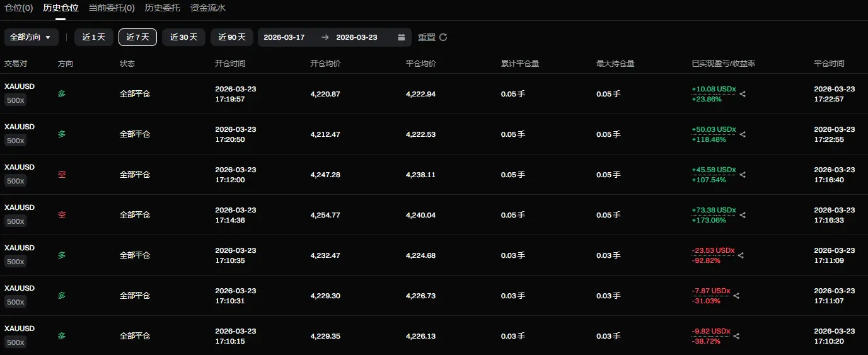This screenshot has height=355, width=868.
Task: Click close price 4,222.94
Action: (x=420, y=94)
